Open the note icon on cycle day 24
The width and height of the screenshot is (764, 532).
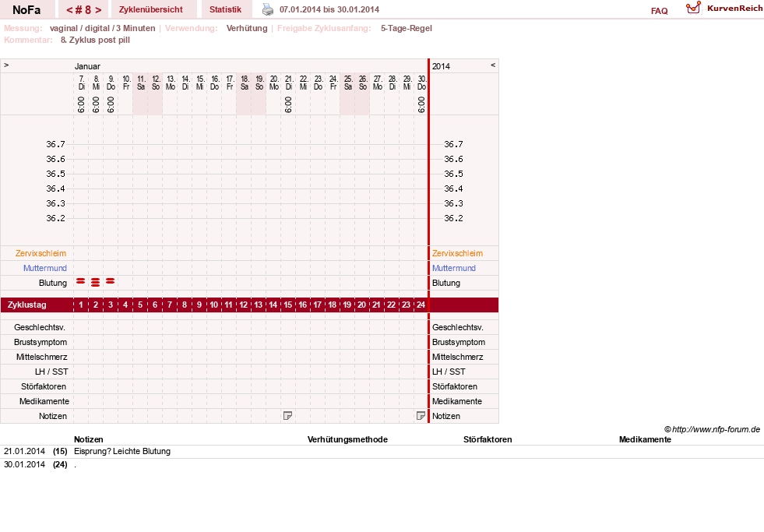pos(421,416)
